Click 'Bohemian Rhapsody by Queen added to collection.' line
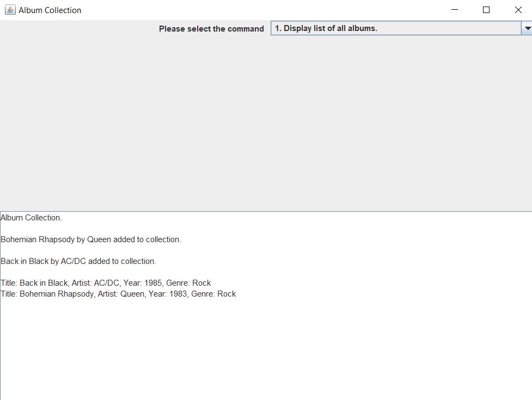The width and height of the screenshot is (532, 400). tap(91, 239)
